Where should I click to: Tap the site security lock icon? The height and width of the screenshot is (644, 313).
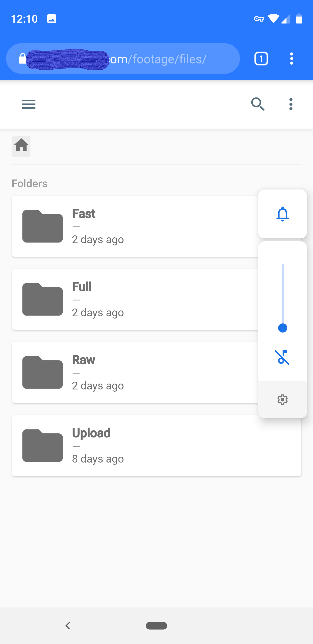click(22, 59)
